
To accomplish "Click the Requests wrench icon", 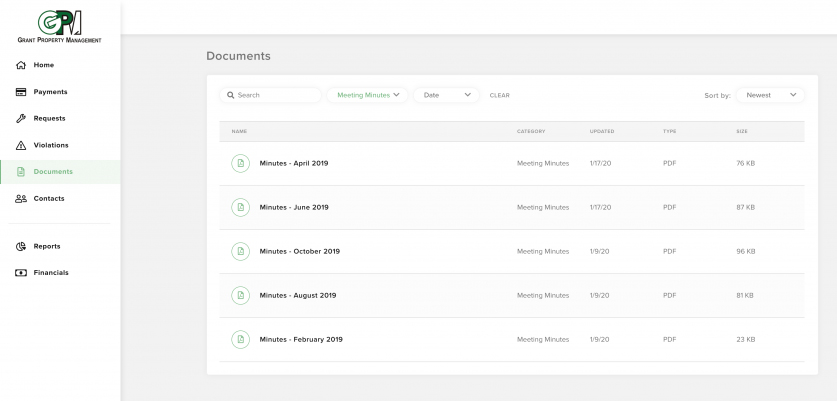I will [x=21, y=118].
